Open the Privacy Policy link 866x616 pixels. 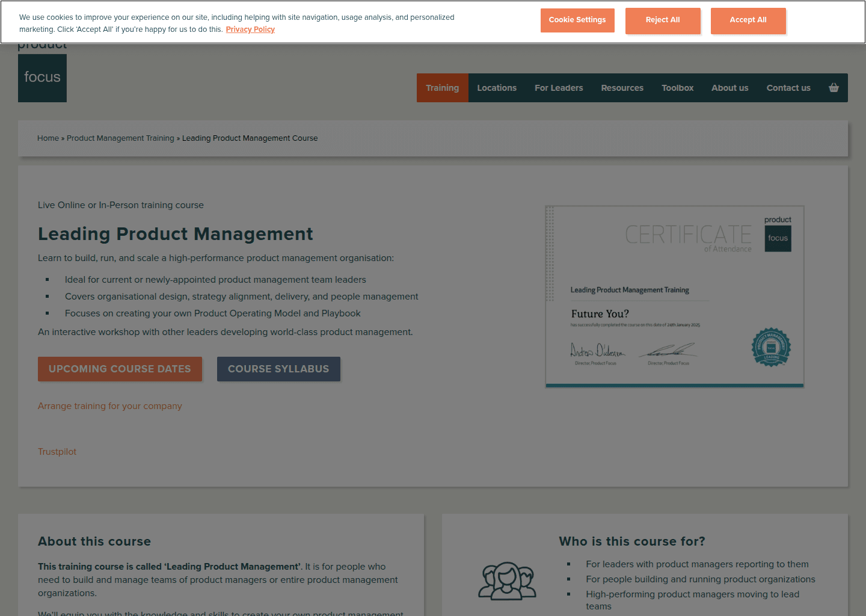(250, 29)
